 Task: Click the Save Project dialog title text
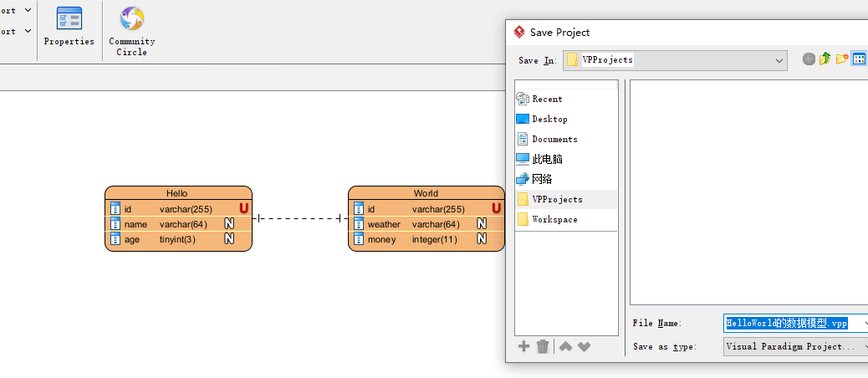tap(559, 32)
